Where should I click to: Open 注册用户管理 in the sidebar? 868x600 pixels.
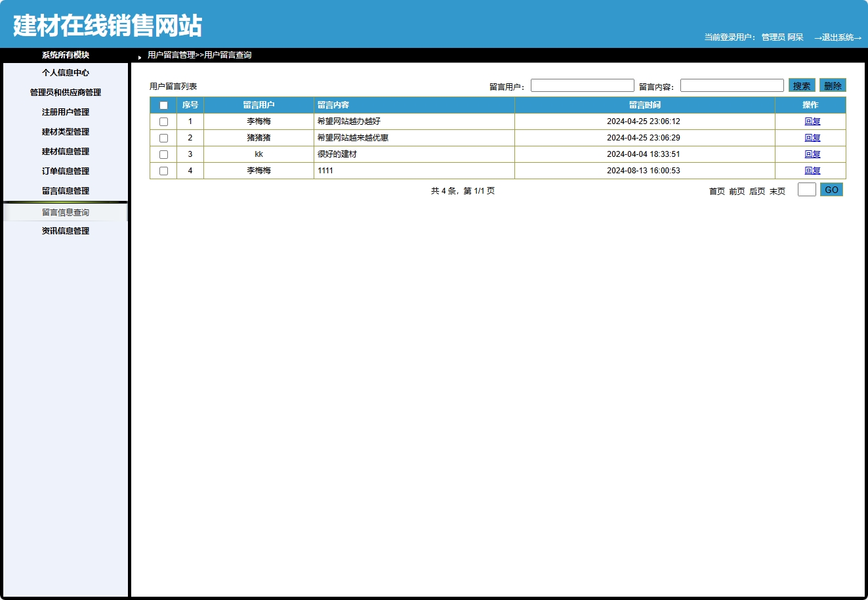click(66, 112)
